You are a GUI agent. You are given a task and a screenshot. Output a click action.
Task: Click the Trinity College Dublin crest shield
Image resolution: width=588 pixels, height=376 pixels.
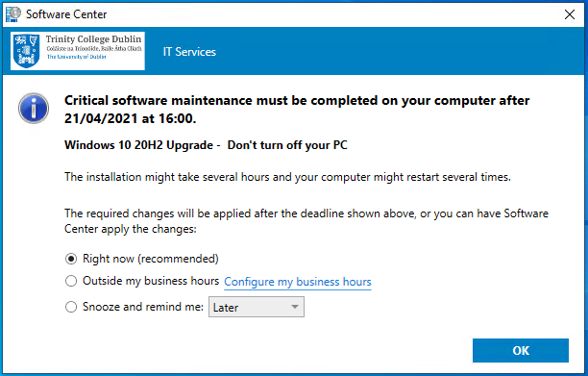click(26, 51)
